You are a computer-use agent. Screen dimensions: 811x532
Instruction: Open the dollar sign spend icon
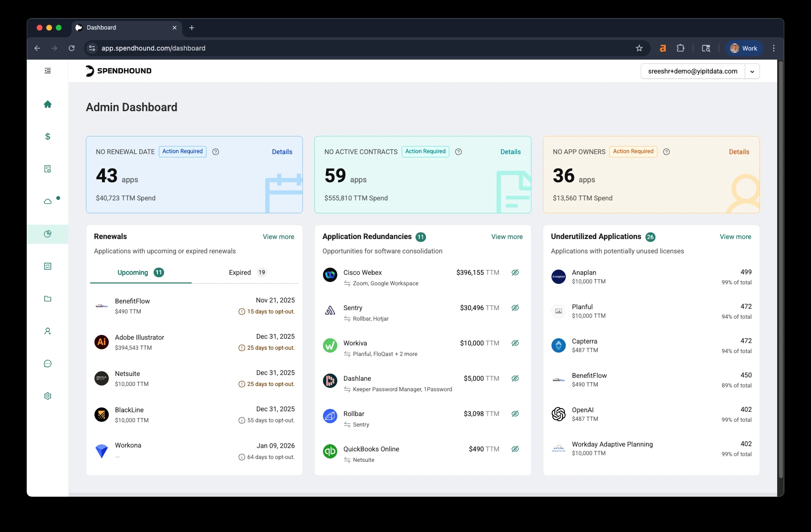click(48, 136)
